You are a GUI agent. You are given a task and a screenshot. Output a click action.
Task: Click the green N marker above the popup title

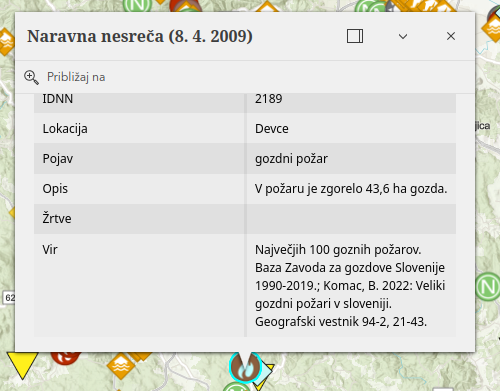(138, 6)
